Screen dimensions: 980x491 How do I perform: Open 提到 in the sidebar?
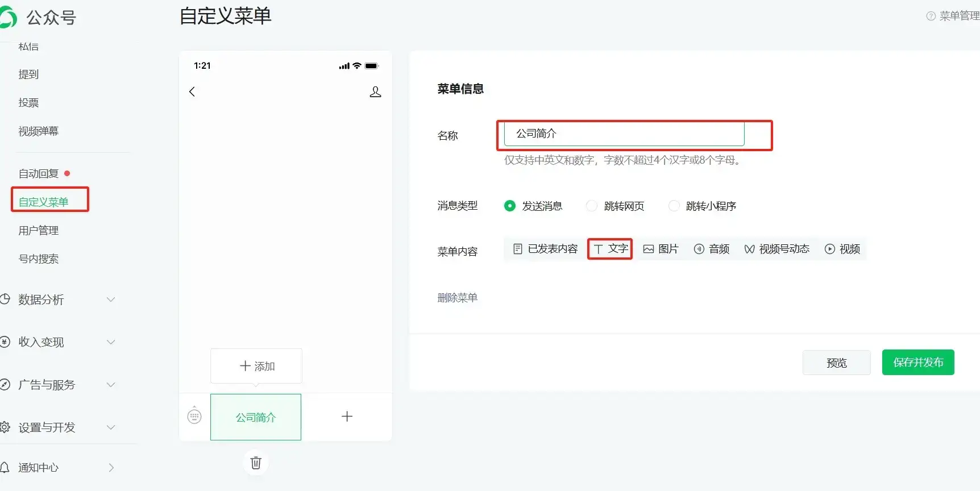[28, 74]
